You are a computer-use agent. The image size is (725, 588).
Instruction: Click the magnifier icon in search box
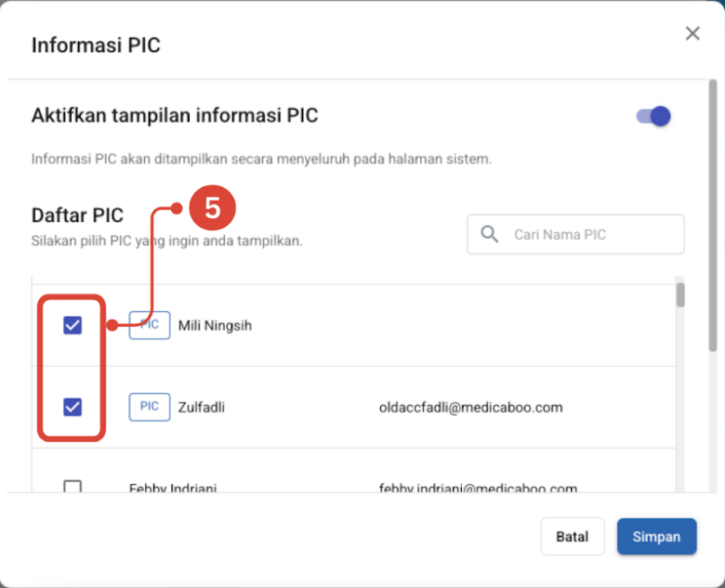click(490, 234)
